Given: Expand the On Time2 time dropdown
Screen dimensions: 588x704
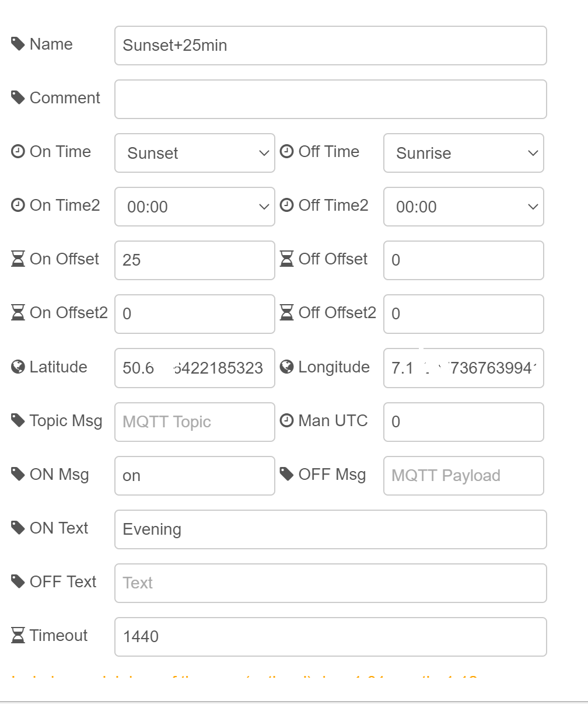Looking at the screenshot, I should click(x=194, y=207).
